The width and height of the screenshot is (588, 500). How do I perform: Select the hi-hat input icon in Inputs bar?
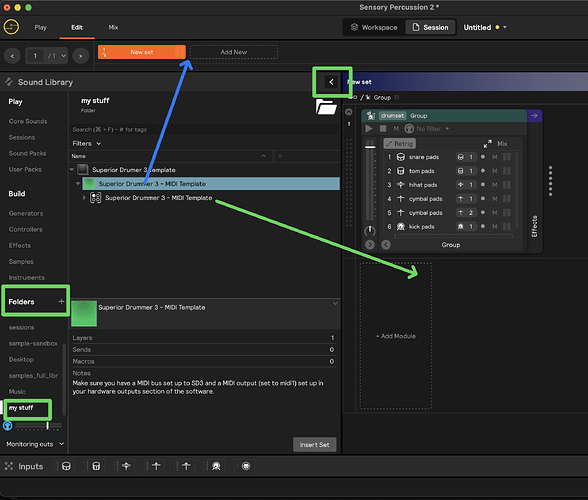(126, 466)
